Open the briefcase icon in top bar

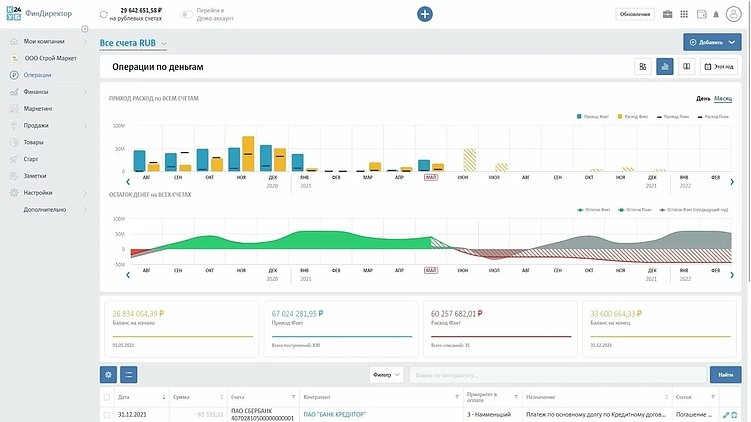pyautogui.click(x=668, y=14)
